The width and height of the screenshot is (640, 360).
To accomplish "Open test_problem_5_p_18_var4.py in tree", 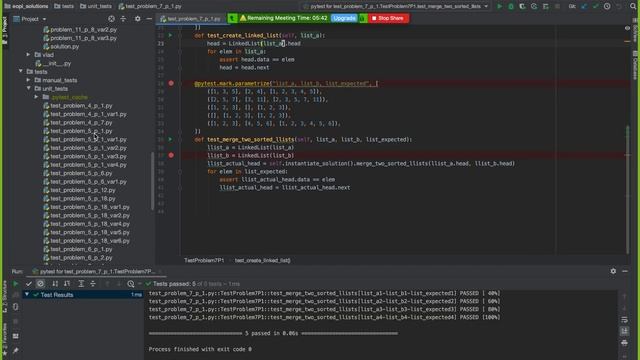I will [x=90, y=224].
